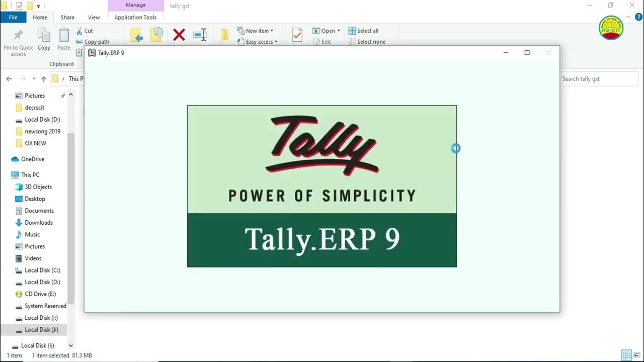
Task: Click the Forward navigation arrow
Action: click(23, 79)
